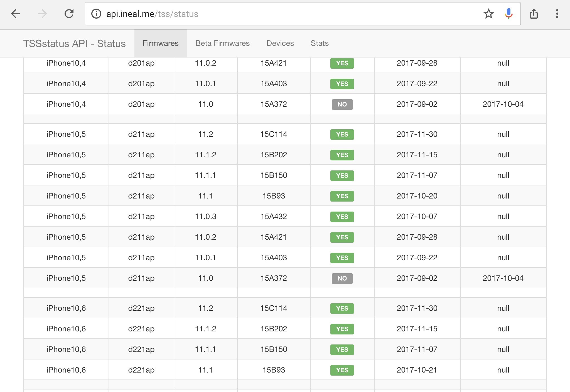Viewport: 570px width, 392px height.
Task: Select iPhone10,5 cell in the 11.2 row
Action: pyautogui.click(x=66, y=134)
